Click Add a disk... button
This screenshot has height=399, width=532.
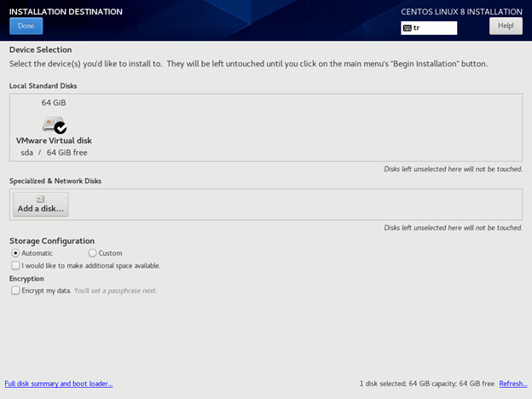pyautogui.click(x=41, y=205)
